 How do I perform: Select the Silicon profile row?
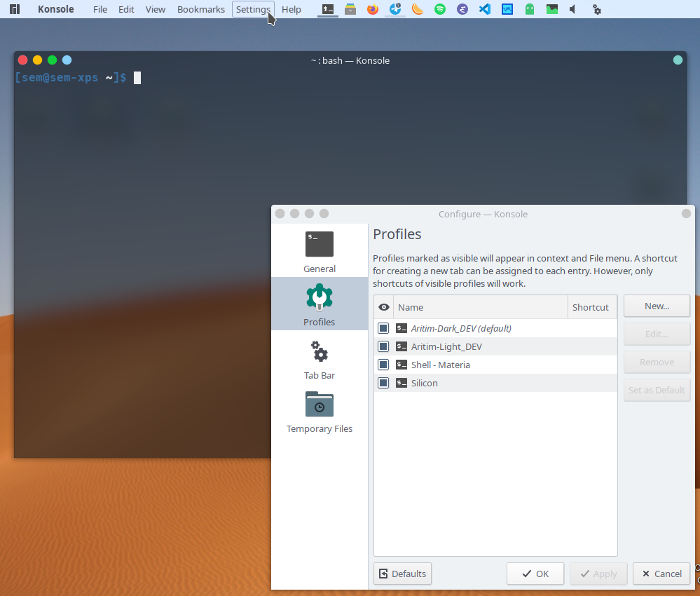point(495,383)
